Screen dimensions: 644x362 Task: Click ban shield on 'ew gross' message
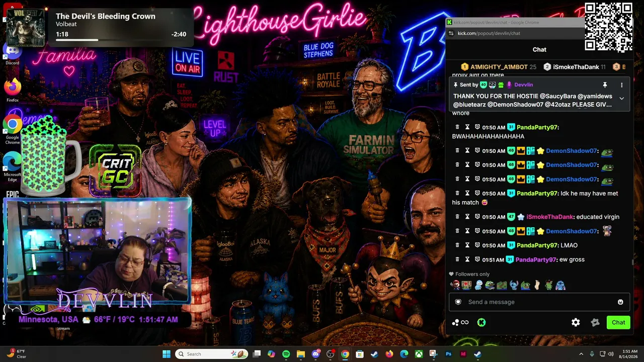click(477, 259)
